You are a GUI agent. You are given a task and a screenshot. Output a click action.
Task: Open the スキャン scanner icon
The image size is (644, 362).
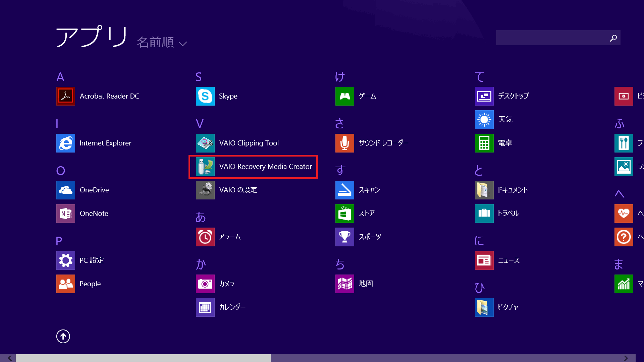[345, 190]
